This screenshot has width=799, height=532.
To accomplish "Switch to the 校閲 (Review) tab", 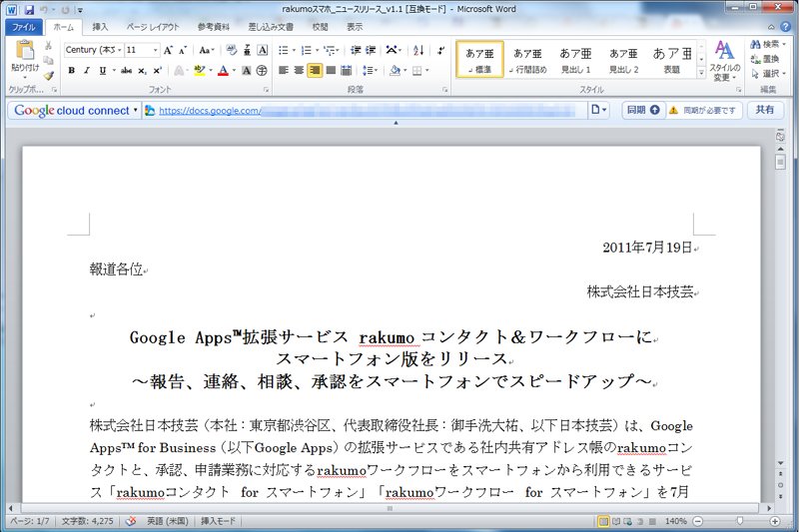I will click(320, 27).
